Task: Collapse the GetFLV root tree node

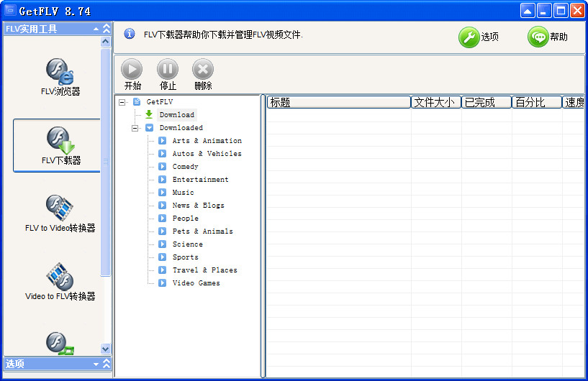Action: click(x=122, y=102)
